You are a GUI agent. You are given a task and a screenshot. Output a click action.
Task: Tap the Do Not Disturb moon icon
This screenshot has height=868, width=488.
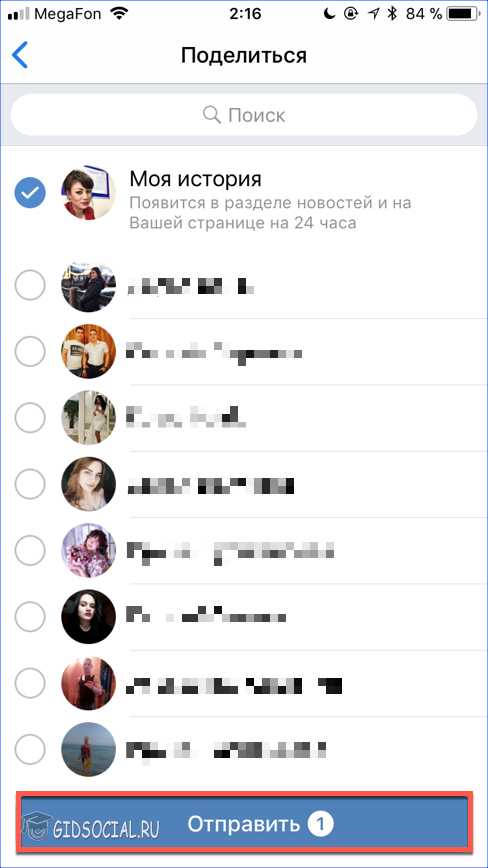click(x=330, y=14)
